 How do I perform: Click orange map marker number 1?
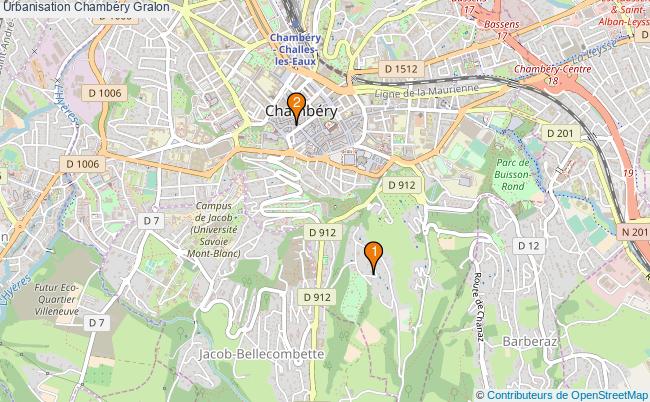tap(374, 258)
